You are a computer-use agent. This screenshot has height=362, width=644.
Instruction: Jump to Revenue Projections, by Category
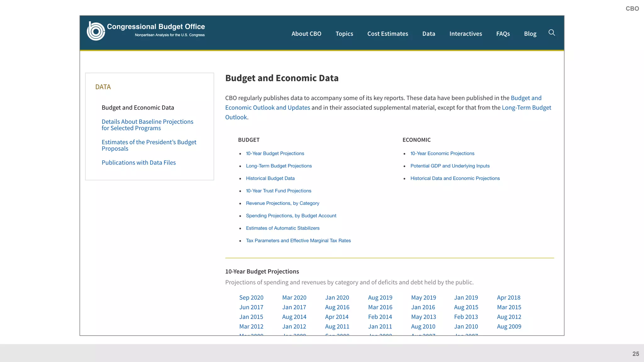coord(282,203)
